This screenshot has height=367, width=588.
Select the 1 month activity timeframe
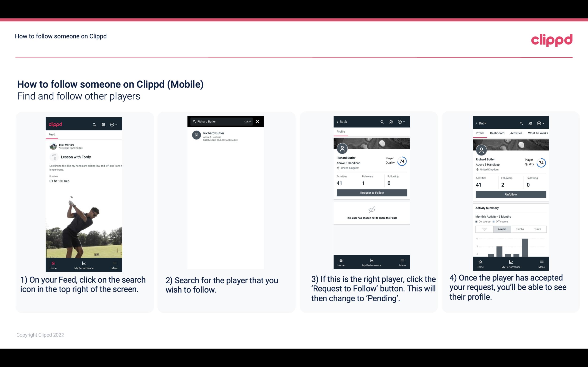(x=538, y=229)
